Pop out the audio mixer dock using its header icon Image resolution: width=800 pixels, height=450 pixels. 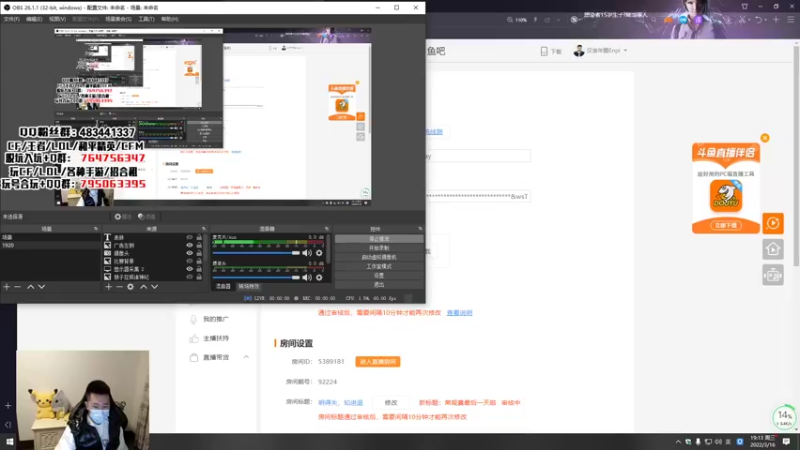tap(327, 229)
